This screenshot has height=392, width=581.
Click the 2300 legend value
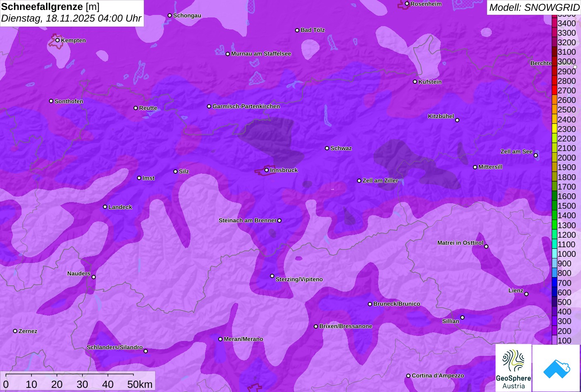(x=567, y=129)
